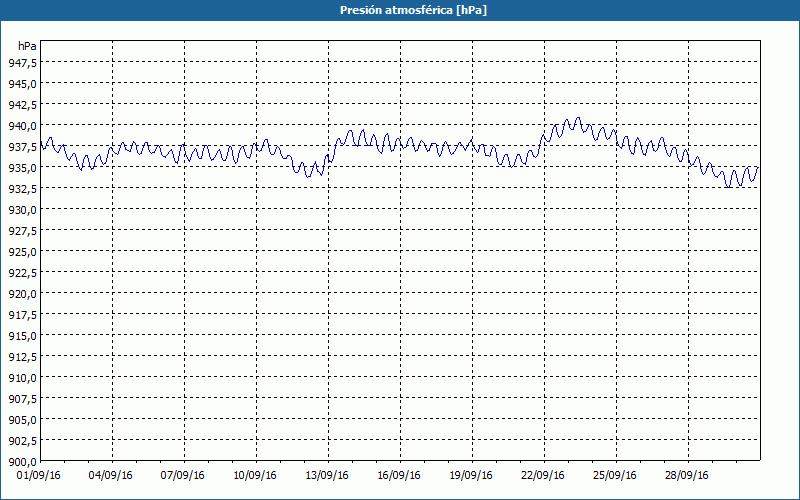Screen dimensions: 800x500
Task: Select the 925,0 axis value
Action: (22, 252)
